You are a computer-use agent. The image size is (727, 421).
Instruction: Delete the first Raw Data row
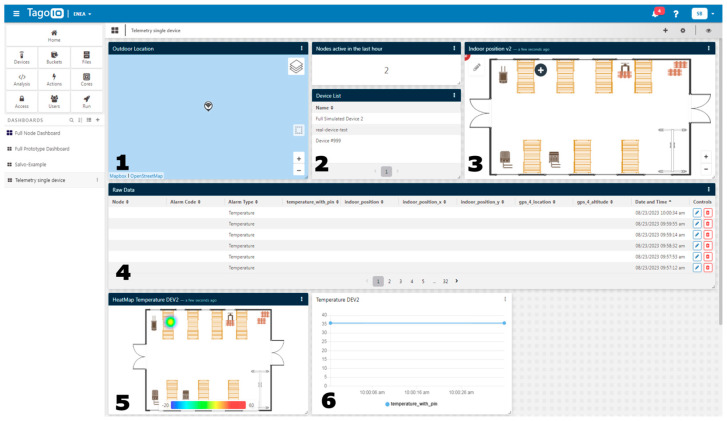point(708,213)
